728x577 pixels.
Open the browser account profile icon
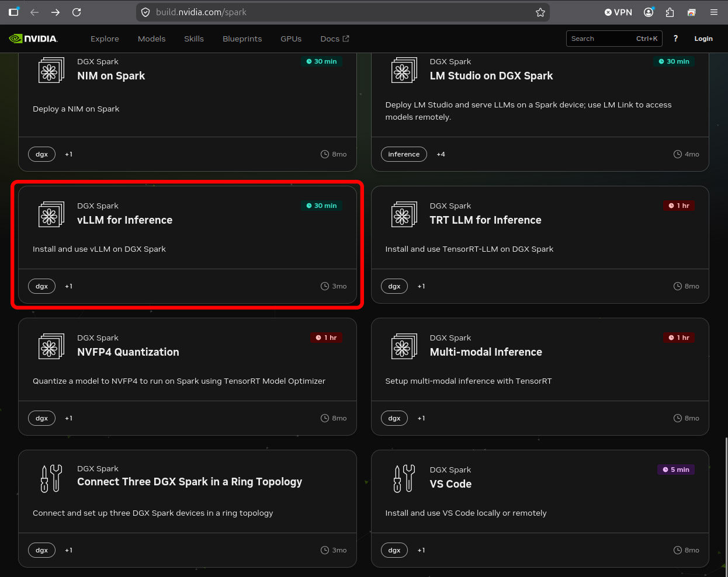[649, 12]
